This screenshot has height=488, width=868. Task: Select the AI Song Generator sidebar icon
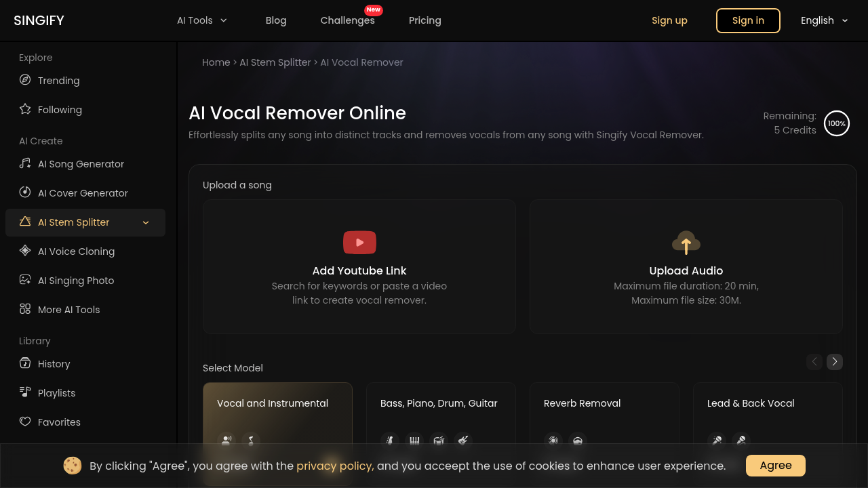pyautogui.click(x=25, y=163)
